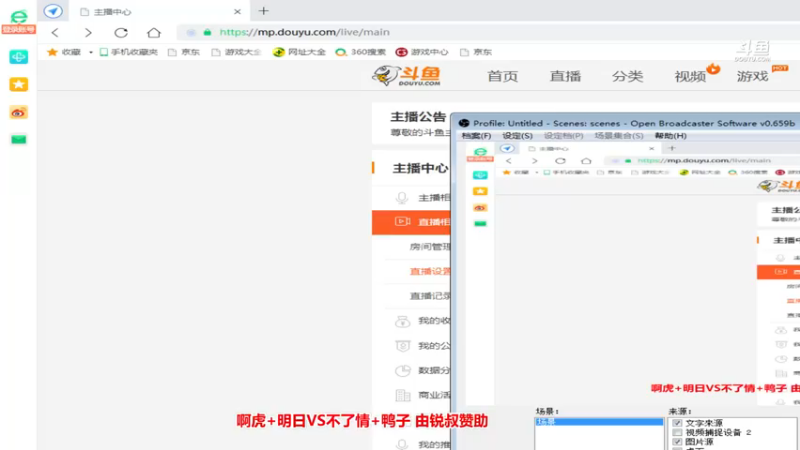
Task: Open 游戏中心 bookmark
Action: 422,52
